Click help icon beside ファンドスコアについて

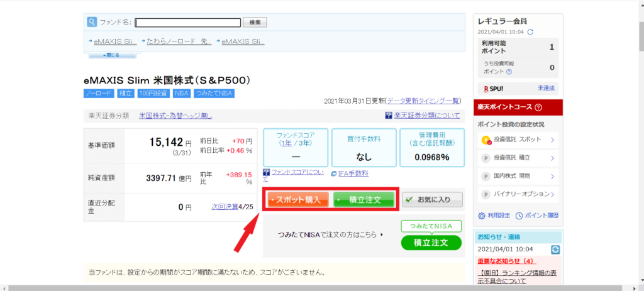pos(266,172)
